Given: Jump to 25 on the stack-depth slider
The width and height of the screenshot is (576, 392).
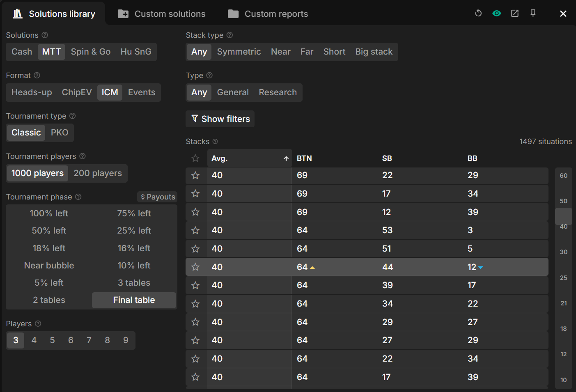Looking at the screenshot, I should [x=563, y=278].
